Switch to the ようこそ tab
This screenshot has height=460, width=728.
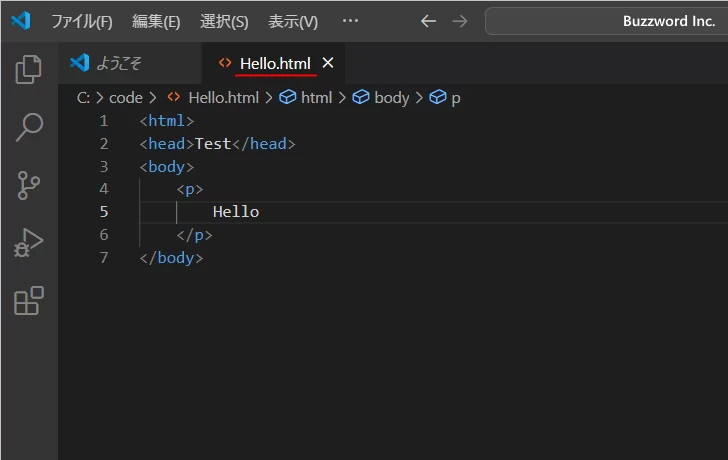(x=118, y=63)
